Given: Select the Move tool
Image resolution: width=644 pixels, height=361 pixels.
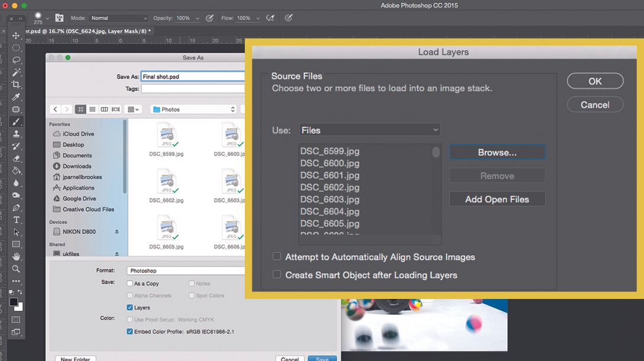Looking at the screenshot, I should tap(17, 35).
